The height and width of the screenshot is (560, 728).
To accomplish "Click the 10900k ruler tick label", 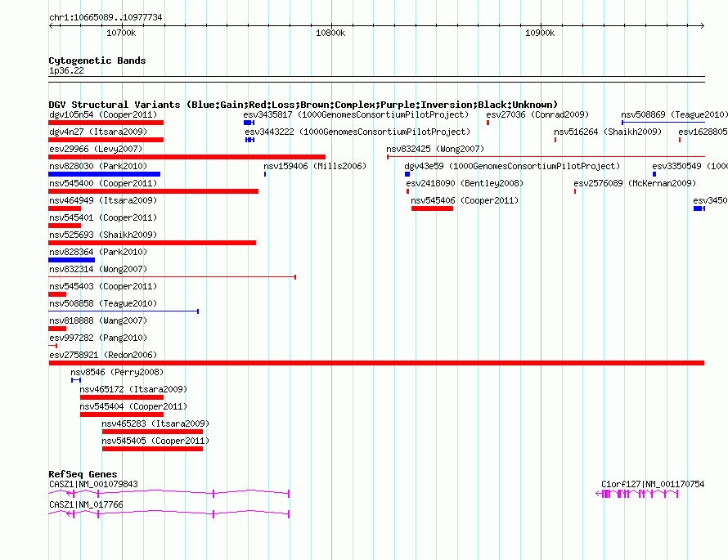I will tap(540, 33).
